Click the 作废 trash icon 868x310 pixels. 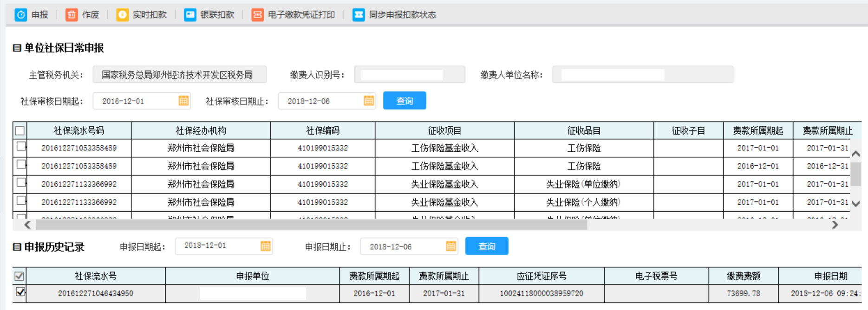tap(72, 15)
